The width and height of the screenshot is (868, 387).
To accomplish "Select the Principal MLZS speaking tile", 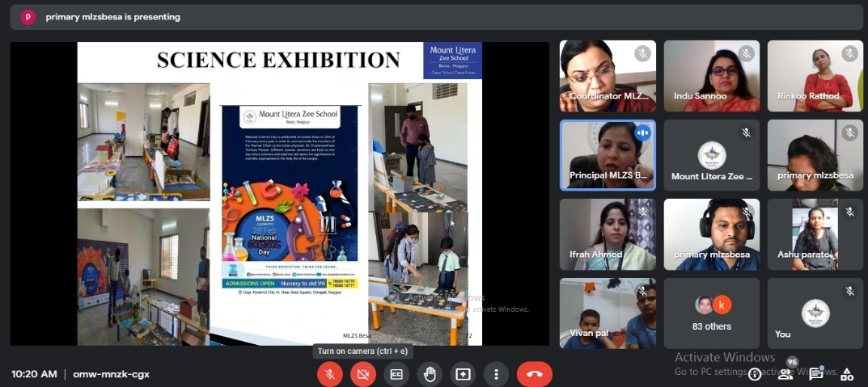I will point(608,155).
